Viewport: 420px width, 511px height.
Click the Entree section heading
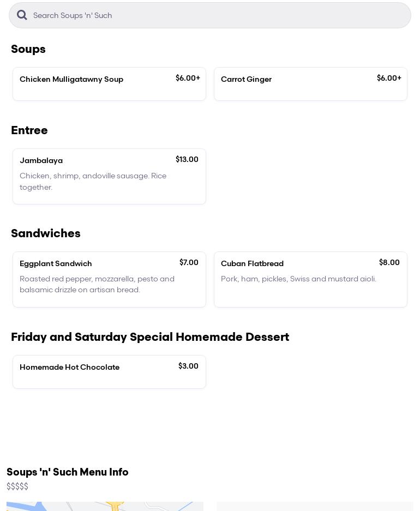(29, 130)
